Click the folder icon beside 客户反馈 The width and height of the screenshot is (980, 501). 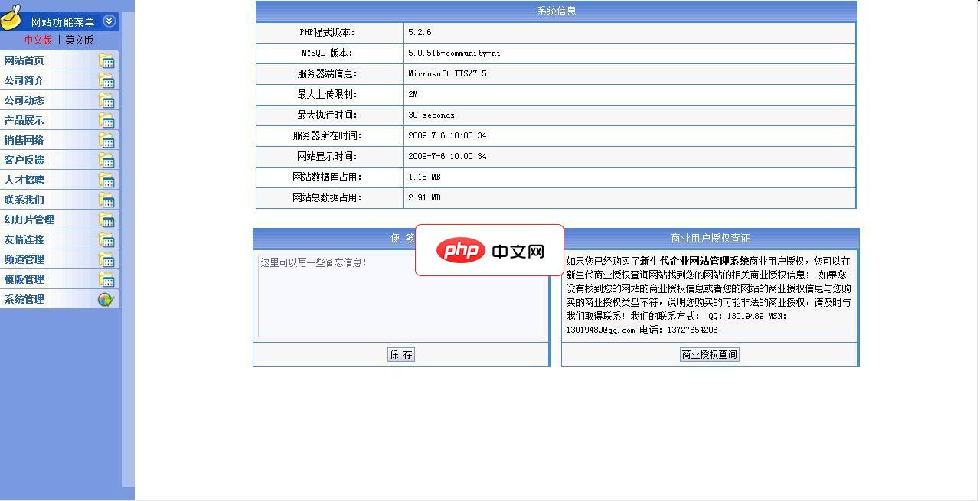pos(106,161)
